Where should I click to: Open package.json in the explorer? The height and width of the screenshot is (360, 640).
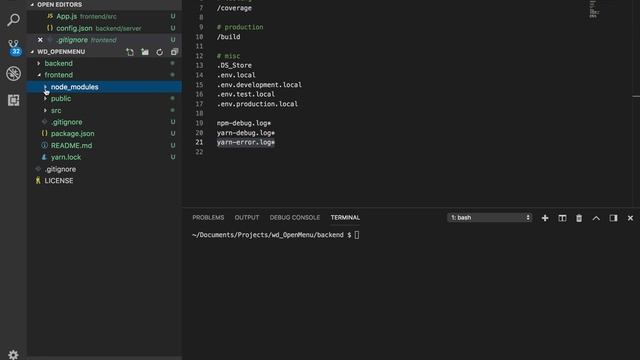point(104,133)
